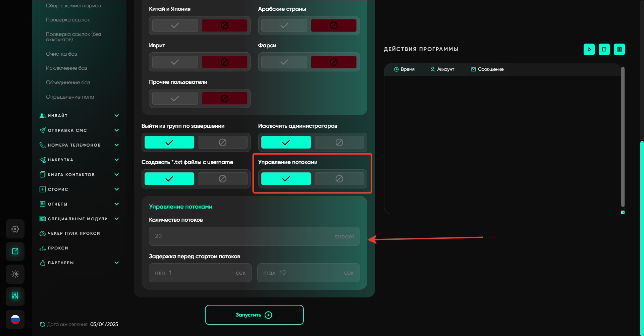
Task: Disable Исключить администраторов option
Action: (339, 143)
